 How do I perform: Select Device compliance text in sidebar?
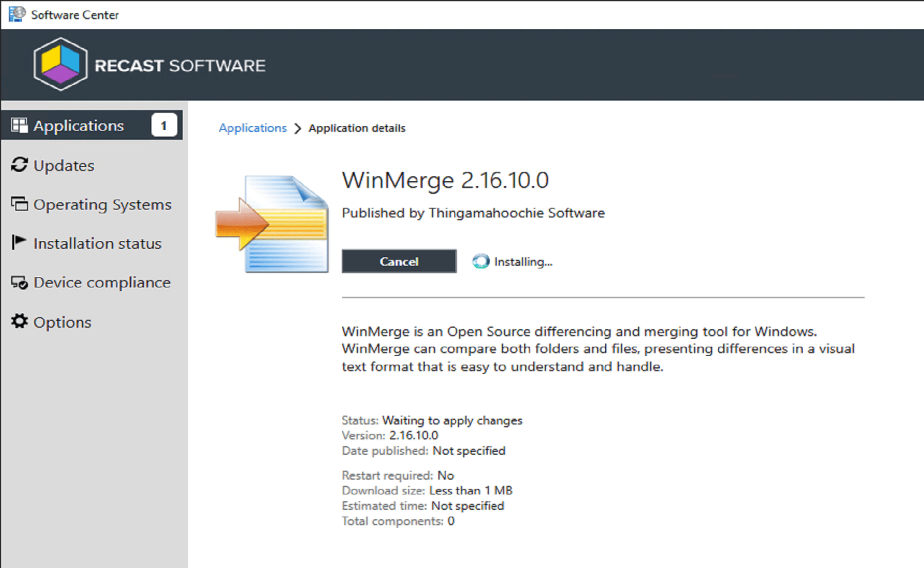point(102,283)
